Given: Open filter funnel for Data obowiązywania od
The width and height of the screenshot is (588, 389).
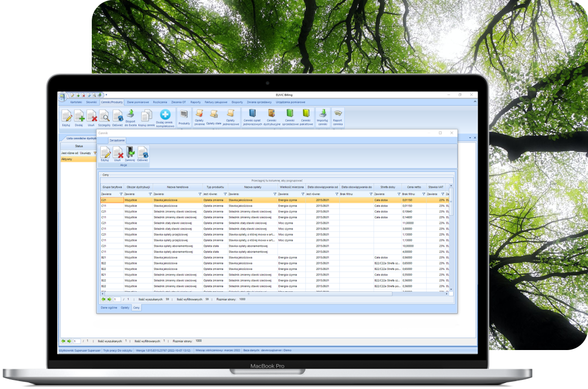Looking at the screenshot, I should tap(337, 194).
